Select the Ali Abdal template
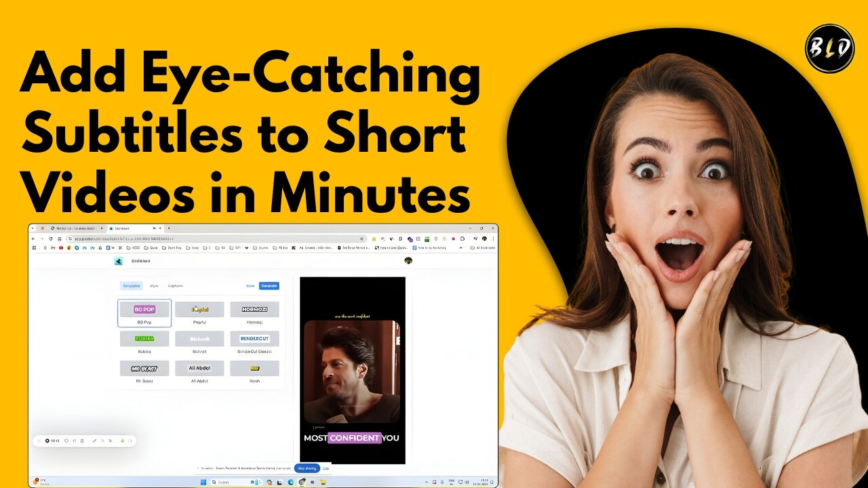The height and width of the screenshot is (488, 868). point(199,371)
